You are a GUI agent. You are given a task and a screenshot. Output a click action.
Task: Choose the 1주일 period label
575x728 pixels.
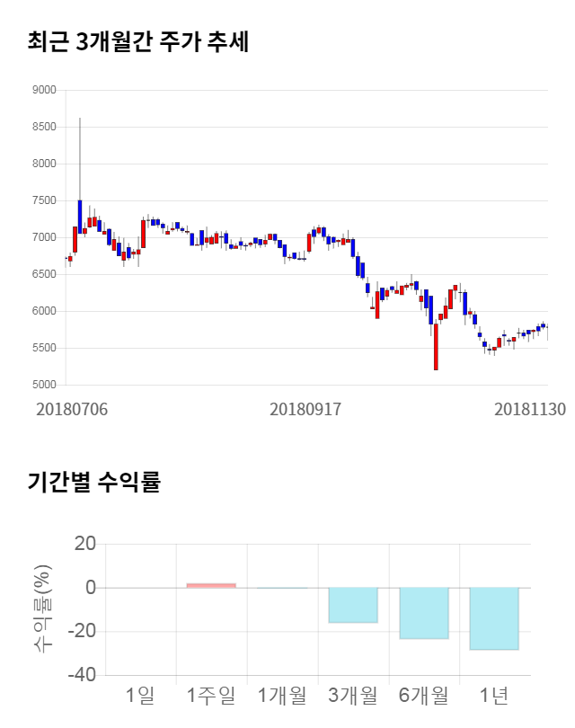pyautogui.click(x=211, y=695)
